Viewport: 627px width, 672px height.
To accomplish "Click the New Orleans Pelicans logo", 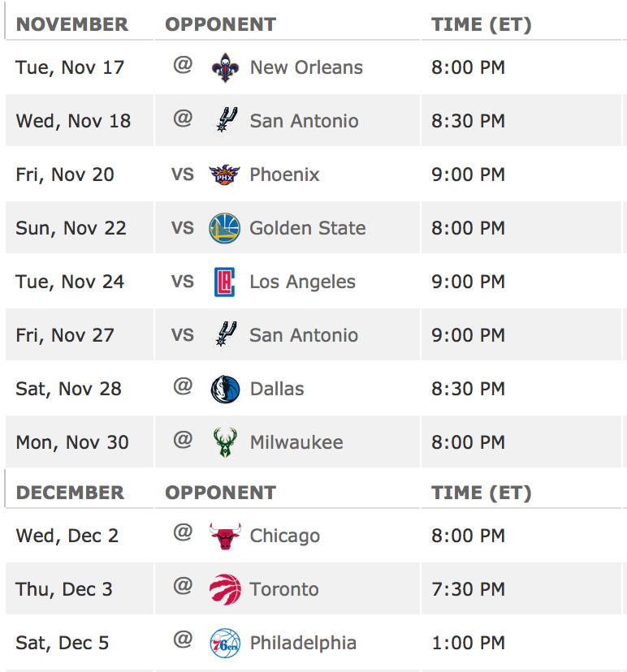I will pos(225,67).
